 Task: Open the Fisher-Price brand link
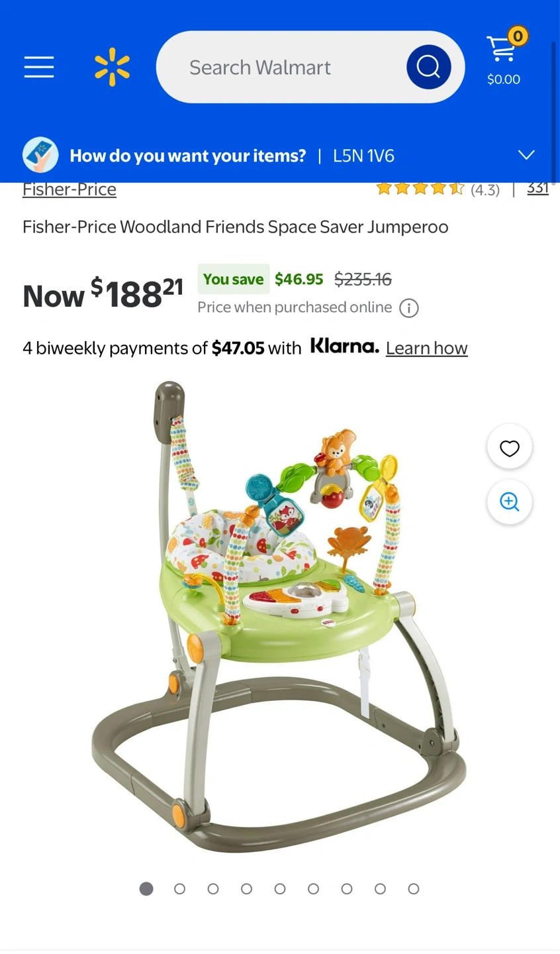pyautogui.click(x=70, y=189)
